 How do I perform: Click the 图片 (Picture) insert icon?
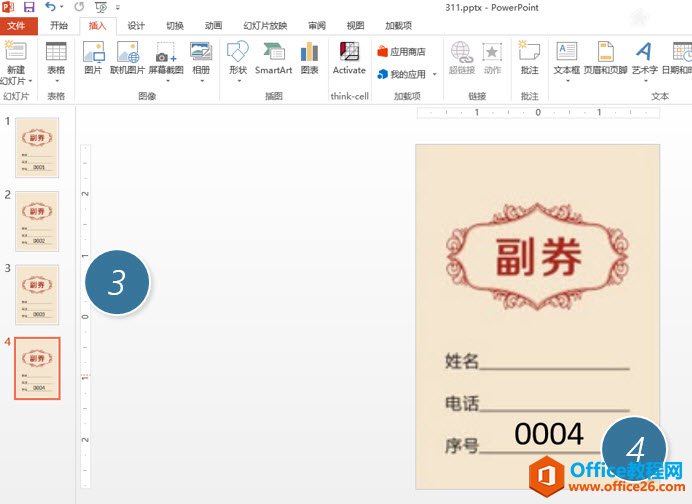[x=93, y=57]
